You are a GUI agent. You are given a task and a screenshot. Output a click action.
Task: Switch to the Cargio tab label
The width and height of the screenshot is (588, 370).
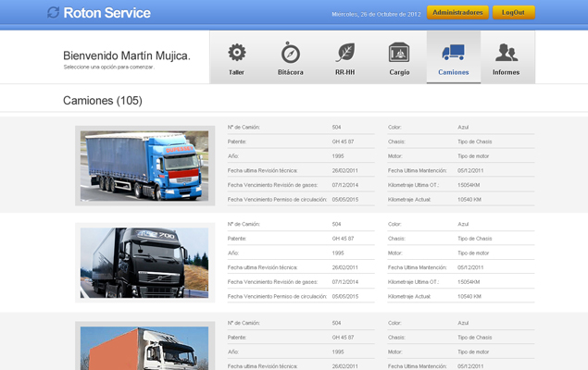tap(399, 72)
